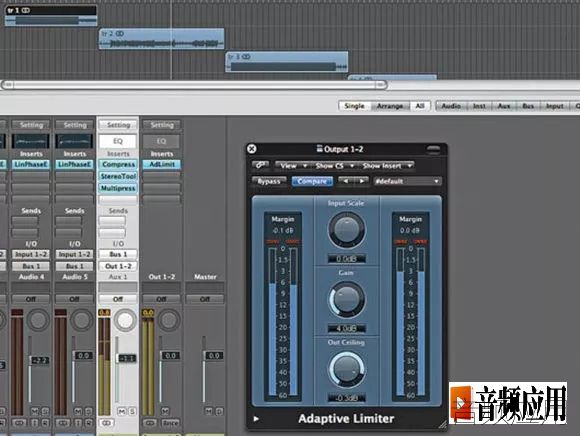Click the Aux 1 stereo format icon
580x436 pixels.
(x=107, y=422)
